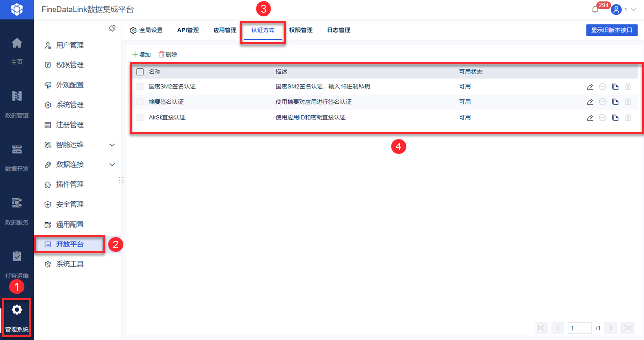644x340 pixels.
Task: Open the user account dropdown arrow
Action: pyautogui.click(x=633, y=10)
